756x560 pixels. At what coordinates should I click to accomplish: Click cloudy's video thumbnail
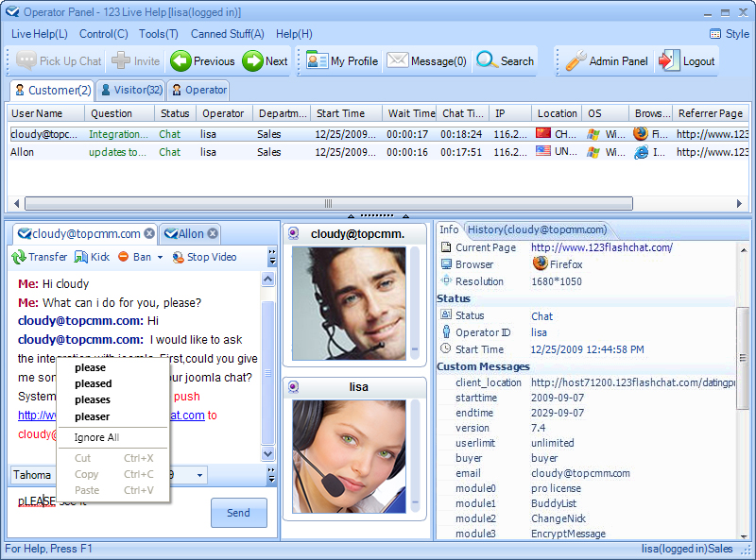click(x=349, y=303)
